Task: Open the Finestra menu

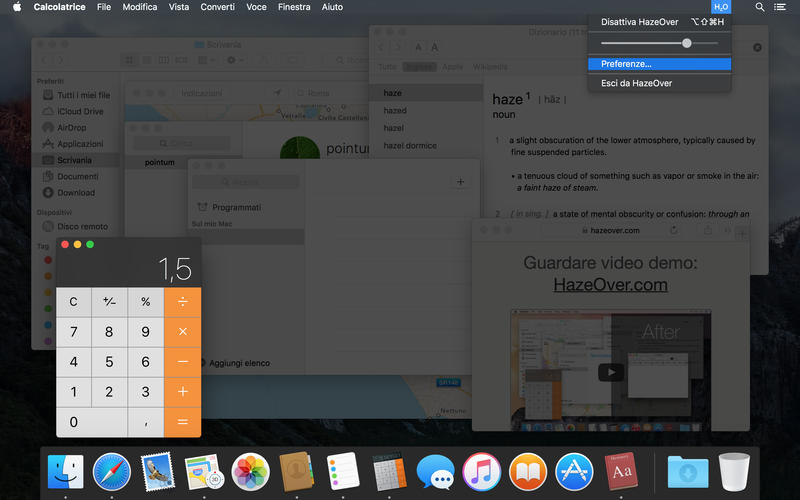Action: [294, 7]
